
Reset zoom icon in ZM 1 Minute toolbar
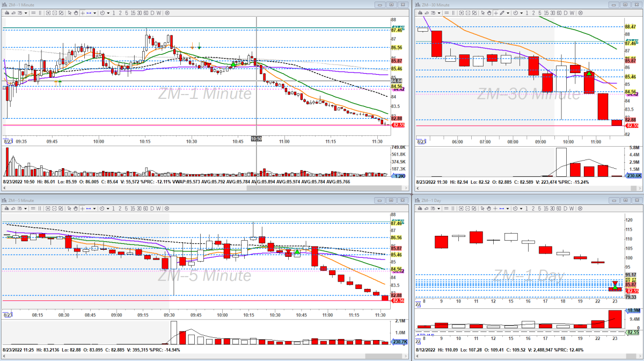(x=61, y=13)
